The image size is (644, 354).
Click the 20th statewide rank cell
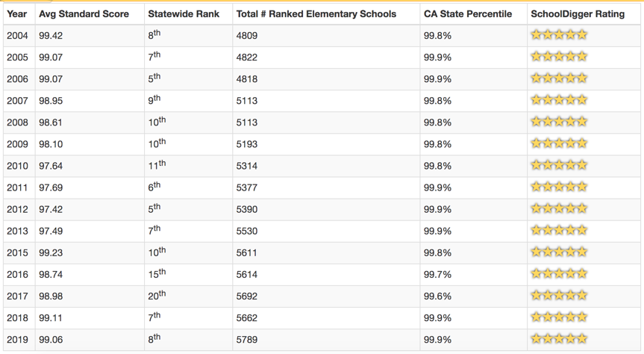[157, 296]
